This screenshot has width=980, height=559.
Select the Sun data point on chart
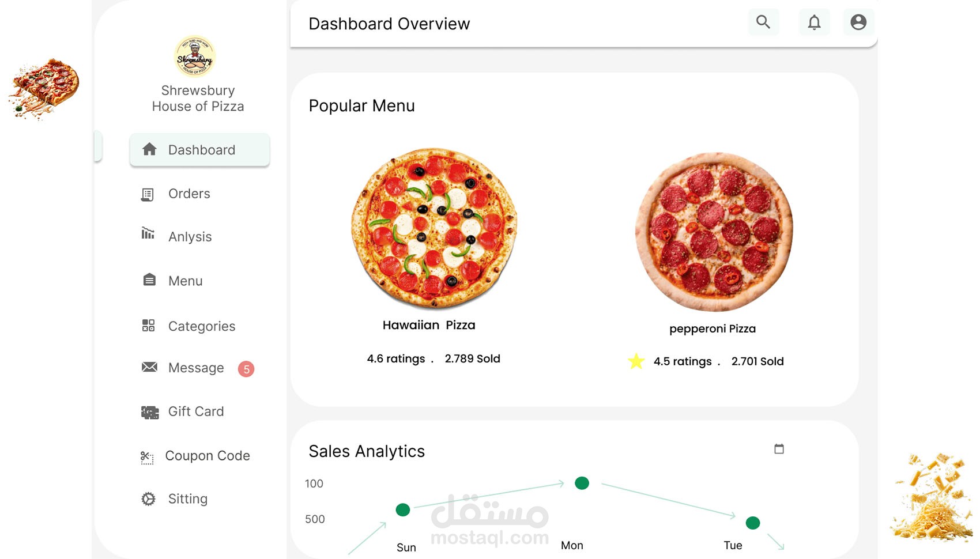(x=403, y=509)
